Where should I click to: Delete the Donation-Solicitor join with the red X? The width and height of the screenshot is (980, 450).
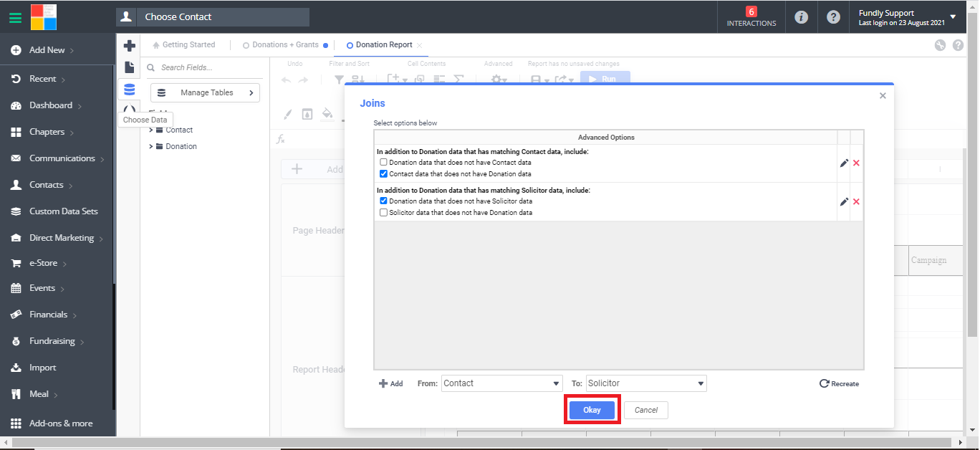click(x=856, y=202)
